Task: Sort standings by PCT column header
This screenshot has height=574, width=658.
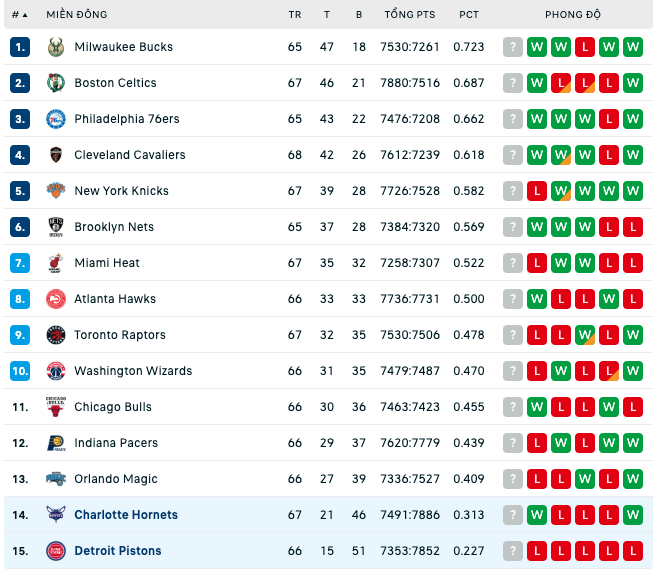Action: tap(469, 15)
